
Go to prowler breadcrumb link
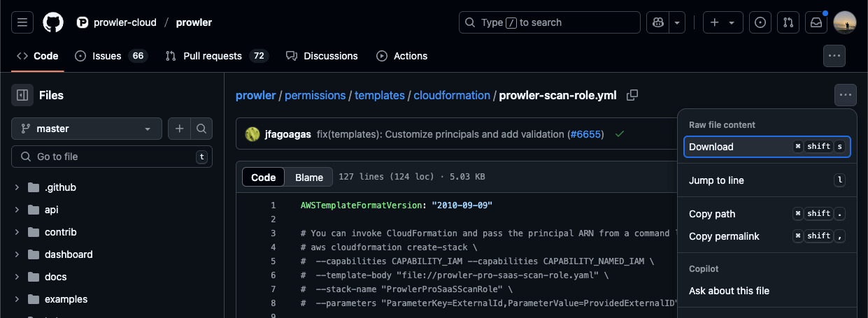pyautogui.click(x=255, y=95)
